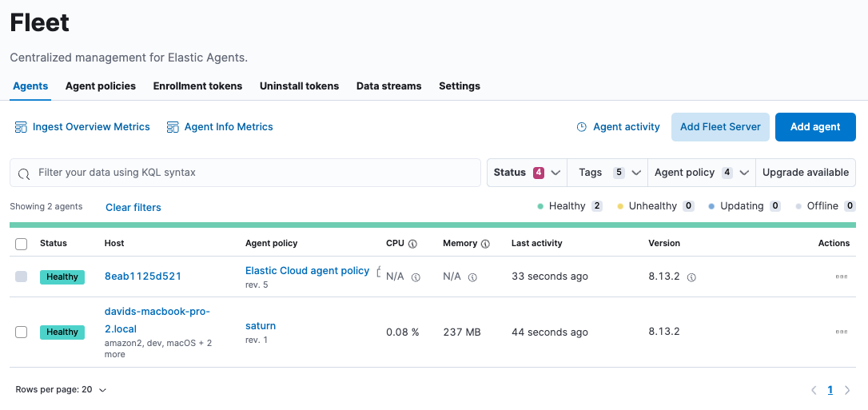The image size is (868, 410).
Task: Open actions menu for host 8eab1125d521
Action: click(841, 277)
